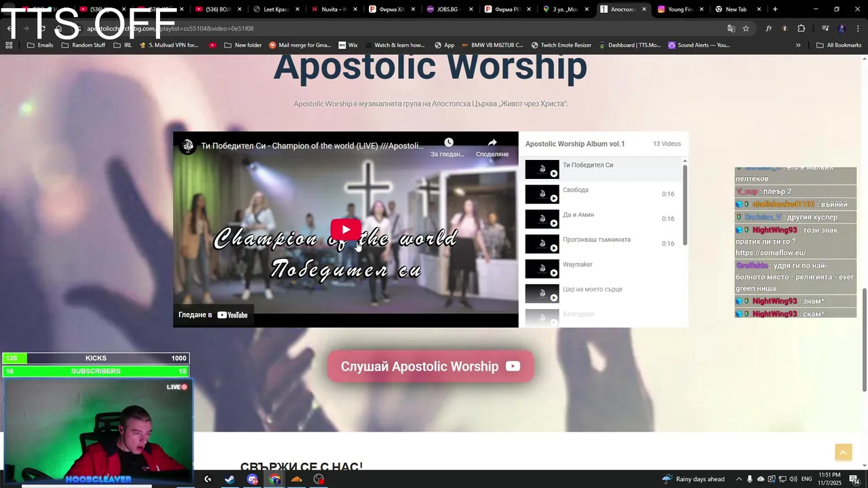Open the media controls icon
The height and width of the screenshot is (488, 868).
825,28
